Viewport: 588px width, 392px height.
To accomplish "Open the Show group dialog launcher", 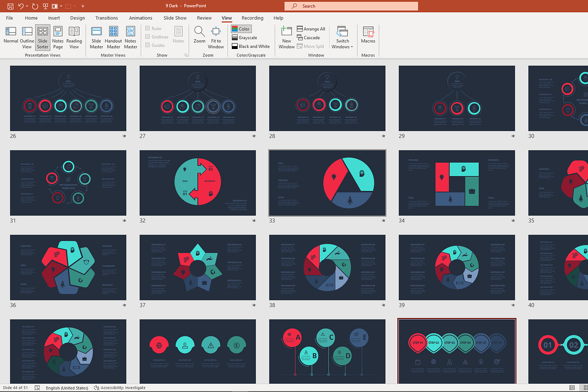I will click(186, 55).
